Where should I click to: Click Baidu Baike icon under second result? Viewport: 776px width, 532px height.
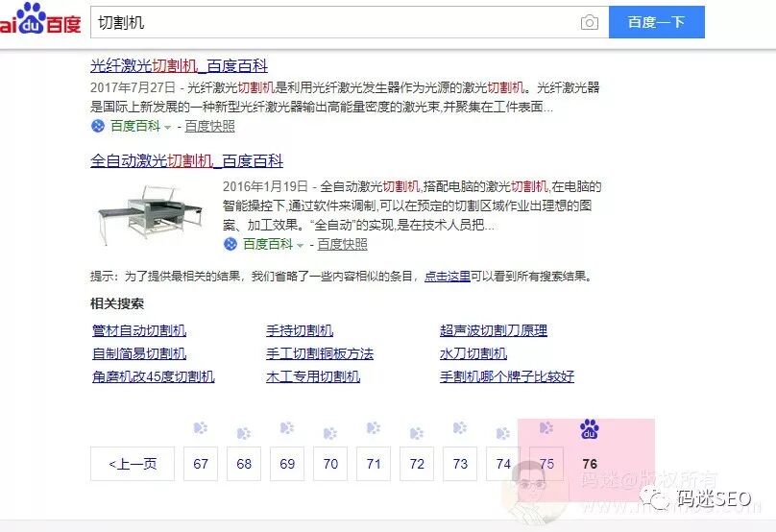click(x=230, y=244)
